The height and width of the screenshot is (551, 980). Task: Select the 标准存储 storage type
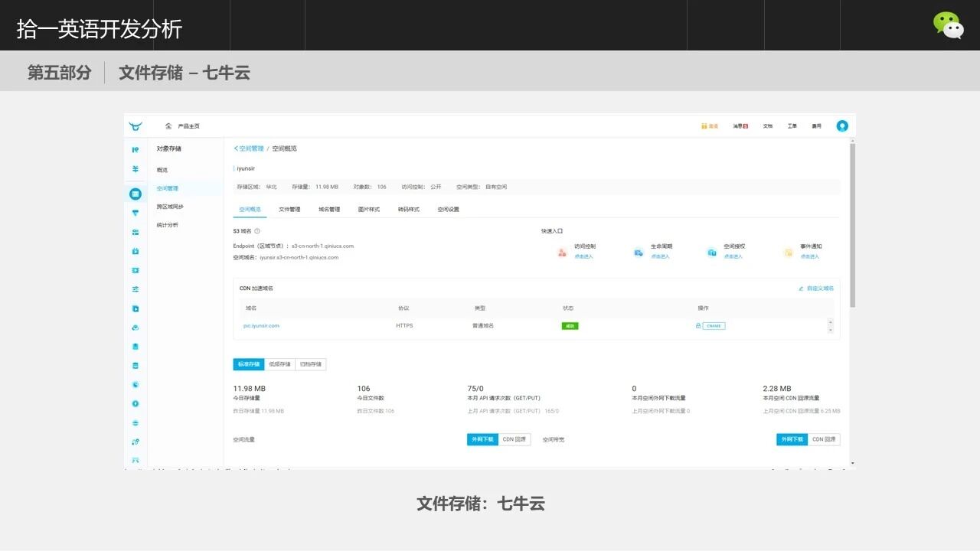click(x=249, y=364)
